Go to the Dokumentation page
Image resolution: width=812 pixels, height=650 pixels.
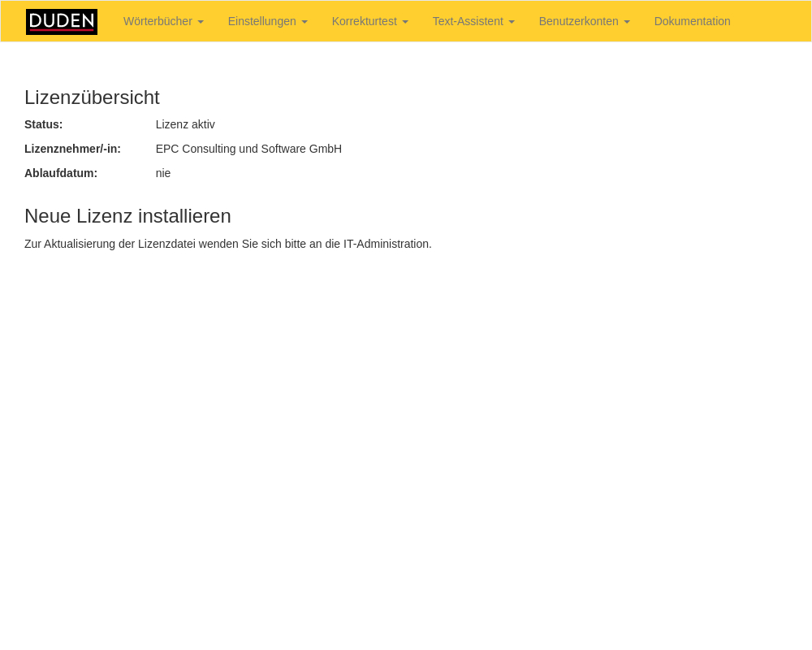[692, 22]
